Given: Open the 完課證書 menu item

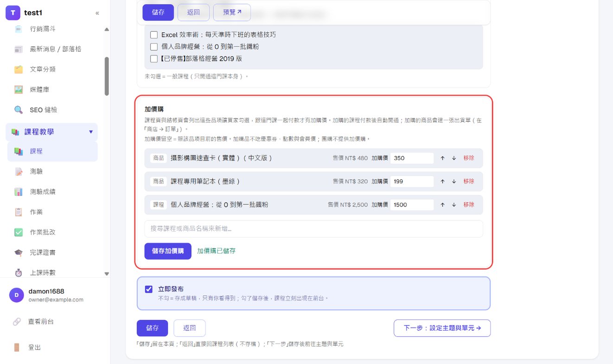Looking at the screenshot, I should (x=52, y=253).
